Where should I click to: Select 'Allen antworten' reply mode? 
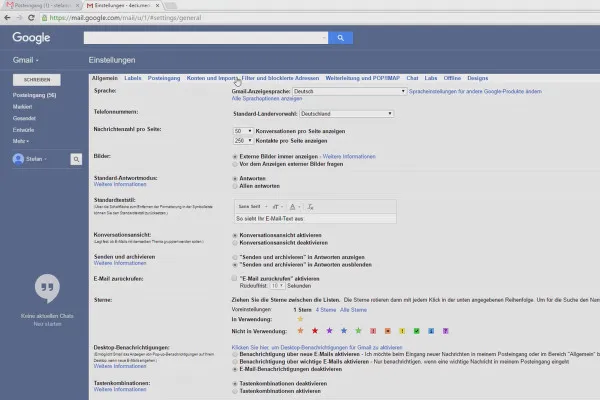tap(235, 186)
